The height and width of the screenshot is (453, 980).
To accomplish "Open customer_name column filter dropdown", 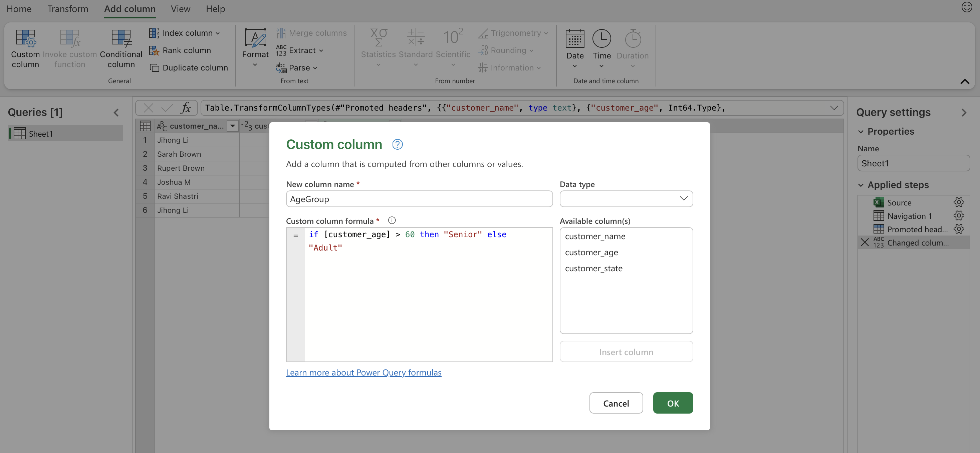I will tap(232, 126).
